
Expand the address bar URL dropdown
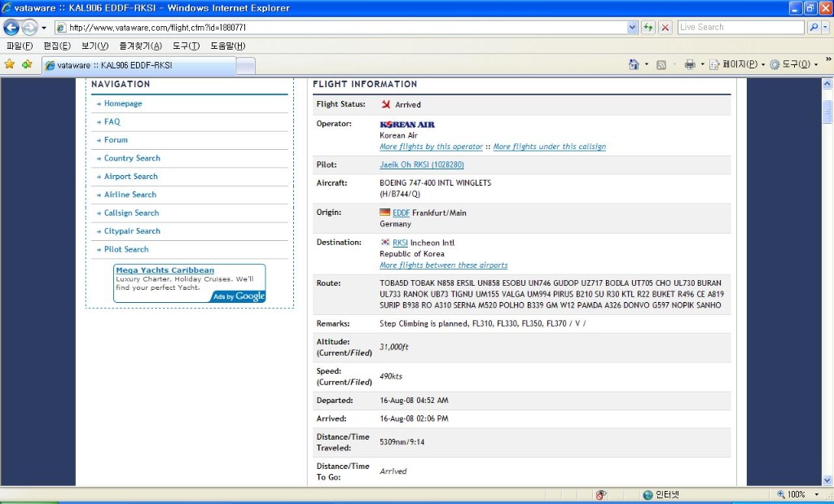tap(633, 27)
